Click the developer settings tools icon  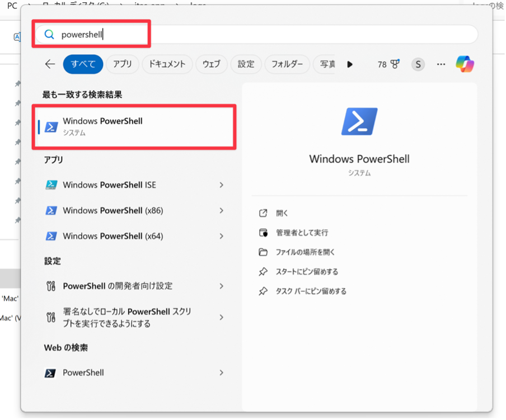tap(51, 286)
